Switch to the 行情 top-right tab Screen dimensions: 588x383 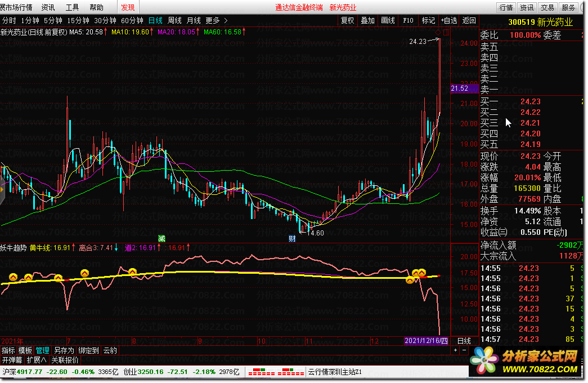[506, 7]
